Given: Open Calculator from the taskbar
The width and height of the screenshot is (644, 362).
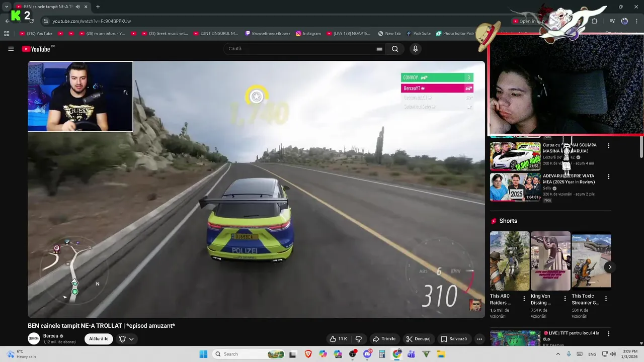Looking at the screenshot, I should click(382, 354).
